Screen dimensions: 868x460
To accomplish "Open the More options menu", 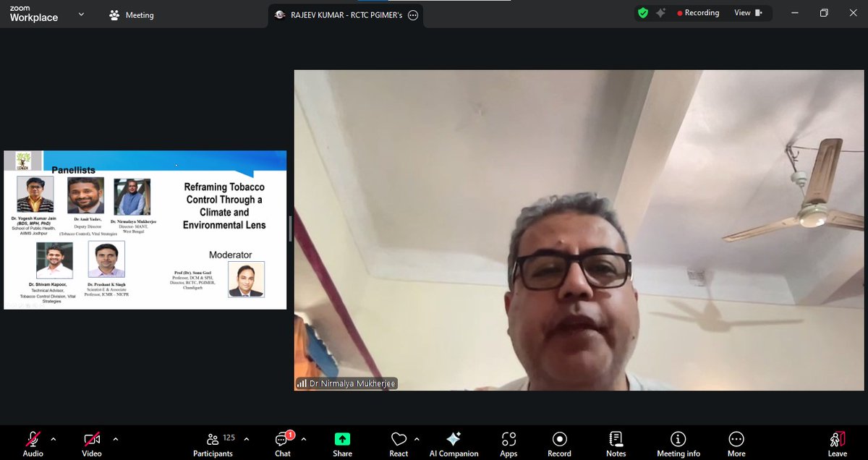I will (x=736, y=443).
